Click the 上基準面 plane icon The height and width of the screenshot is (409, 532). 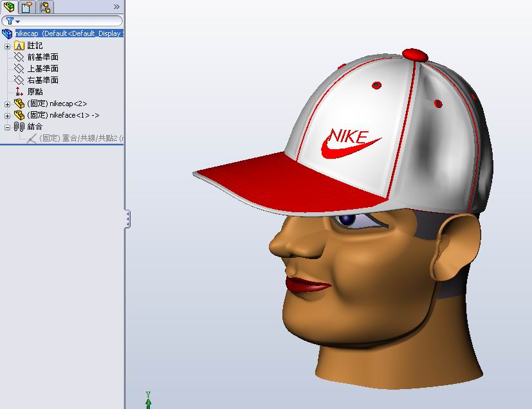click(19, 69)
